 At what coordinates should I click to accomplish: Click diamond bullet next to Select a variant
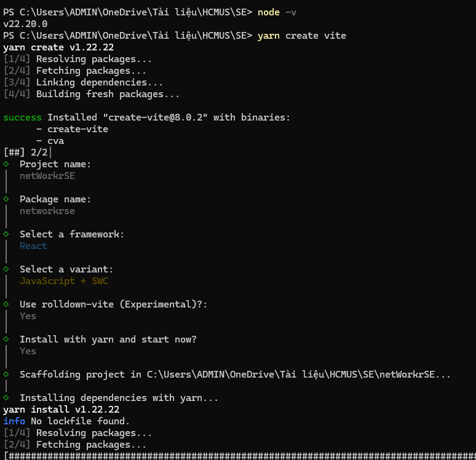6,269
